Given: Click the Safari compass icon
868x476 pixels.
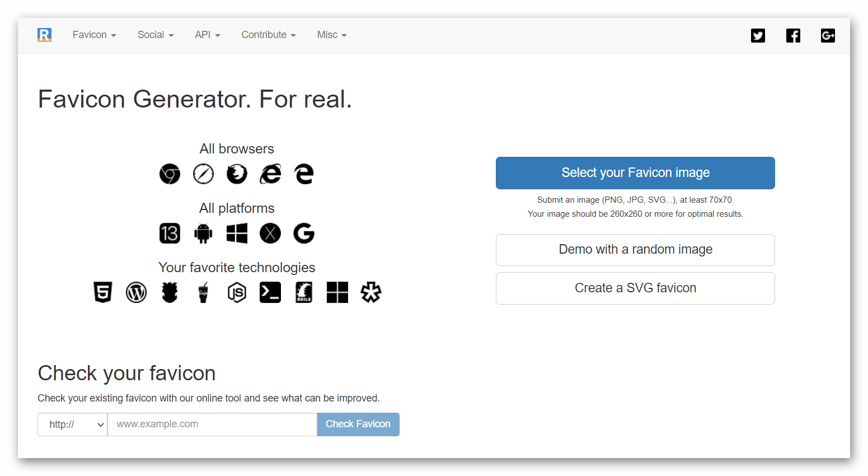Looking at the screenshot, I should click(203, 174).
